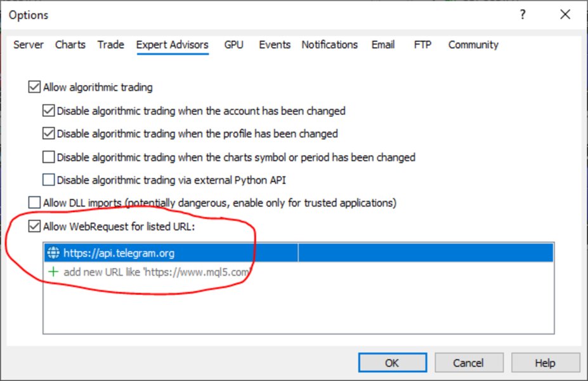Enable disable trading on chart symbol change
This screenshot has width=588, height=381.
pos(48,157)
